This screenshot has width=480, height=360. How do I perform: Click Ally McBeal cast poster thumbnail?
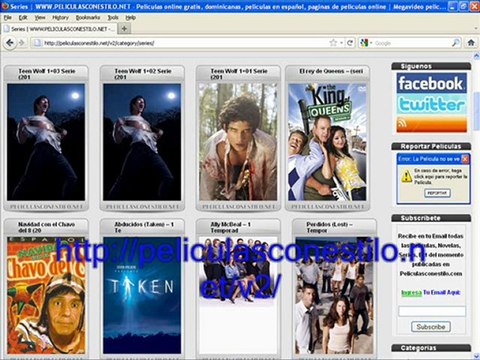pos(238,295)
